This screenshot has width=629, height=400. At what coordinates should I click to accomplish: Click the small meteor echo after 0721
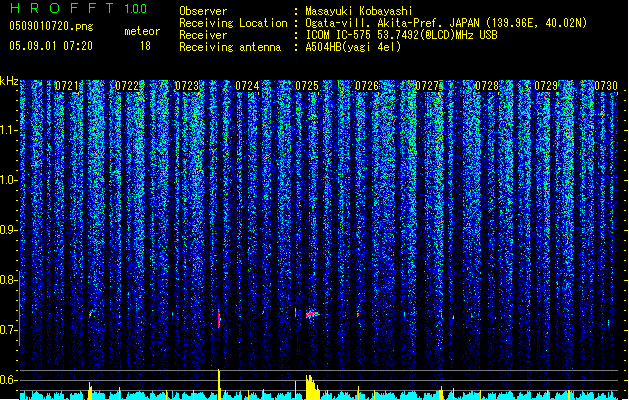coord(90,315)
